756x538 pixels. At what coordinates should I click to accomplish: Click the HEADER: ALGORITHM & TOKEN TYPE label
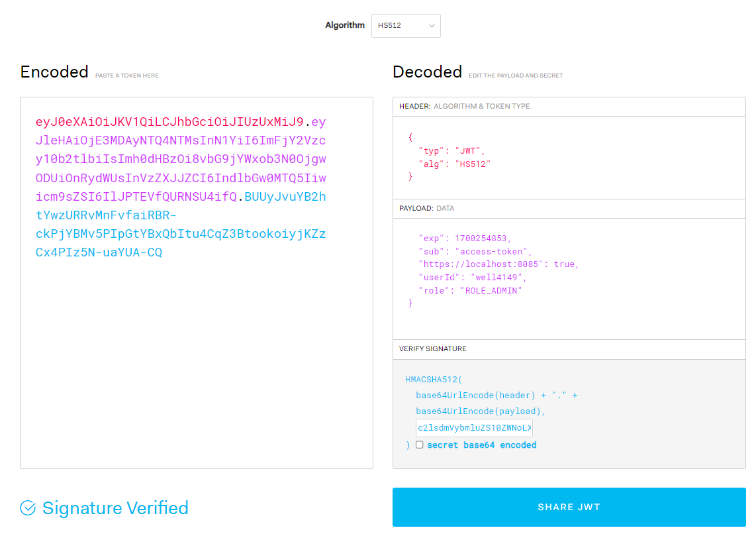click(464, 106)
